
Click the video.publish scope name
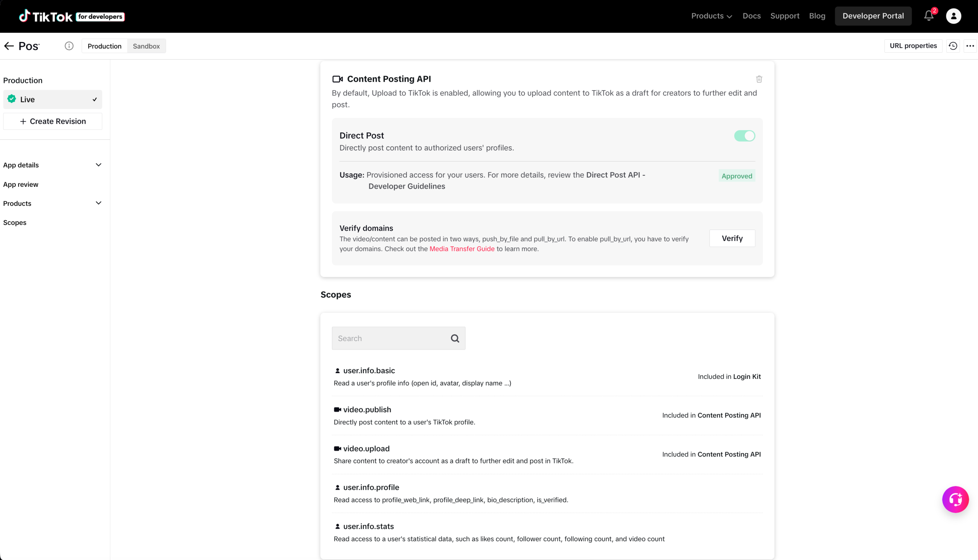(x=367, y=409)
